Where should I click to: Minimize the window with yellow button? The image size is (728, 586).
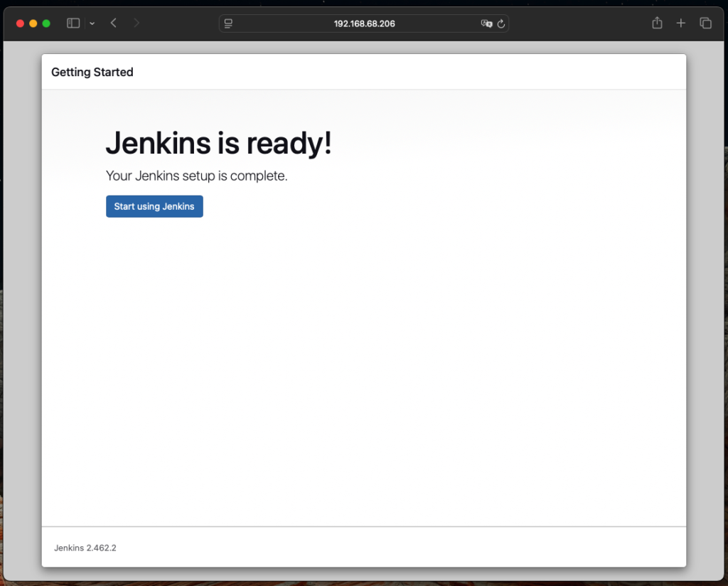pos(33,23)
